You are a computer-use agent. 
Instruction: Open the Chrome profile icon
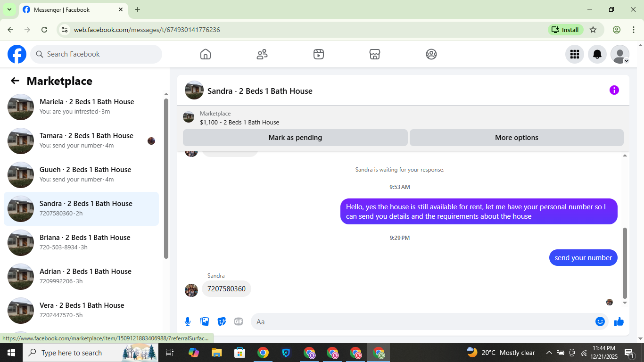coord(617,30)
